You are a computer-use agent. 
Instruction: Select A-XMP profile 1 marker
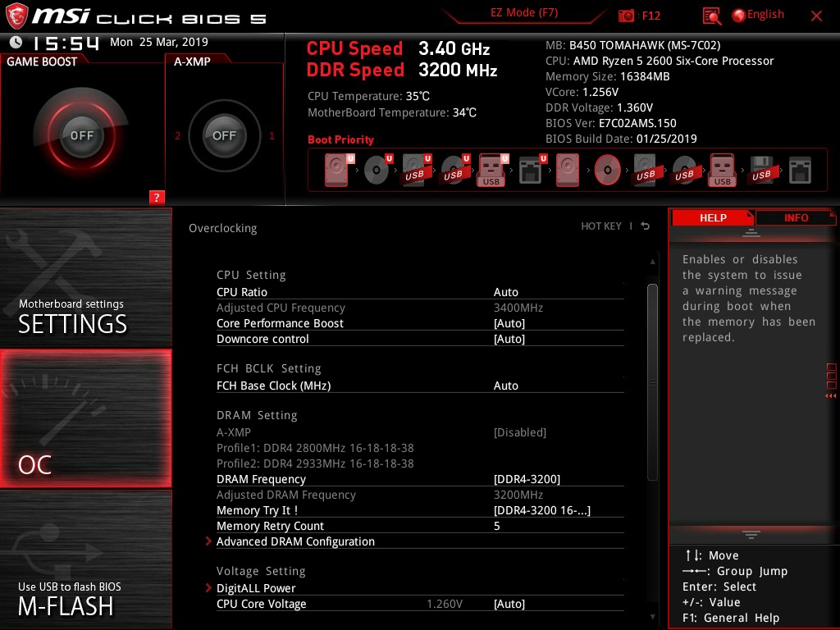click(x=272, y=135)
